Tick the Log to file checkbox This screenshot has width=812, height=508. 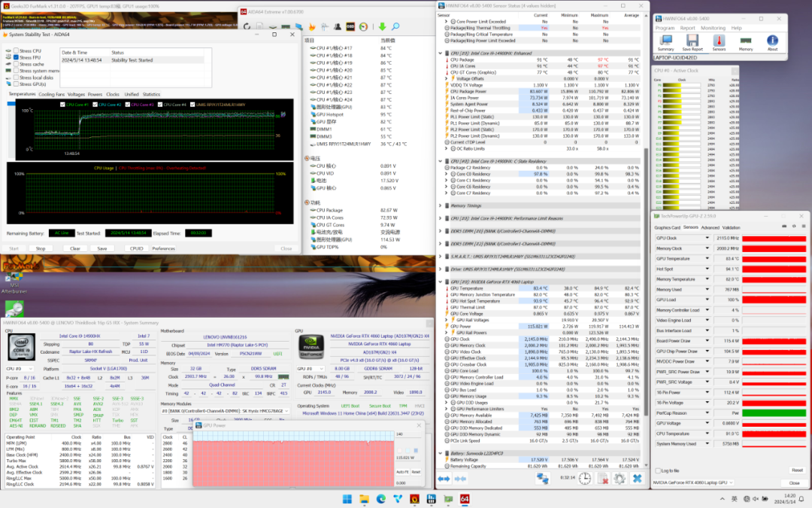tap(659, 470)
